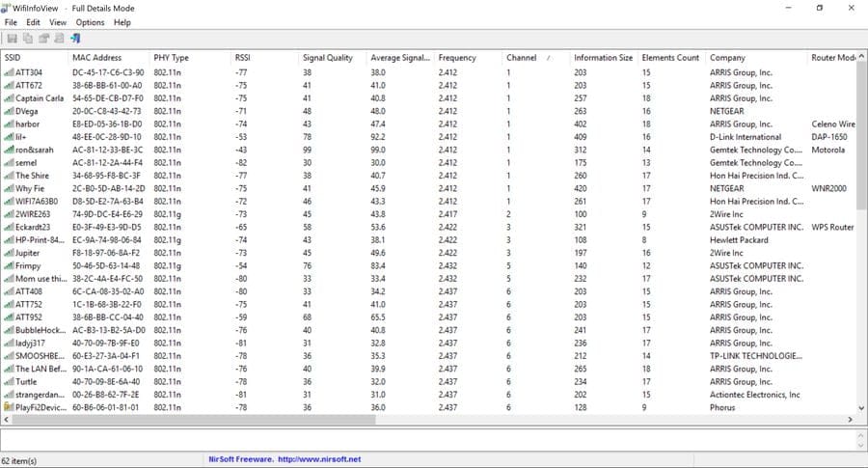Open the File menu
The image size is (868, 468).
coord(11,22)
